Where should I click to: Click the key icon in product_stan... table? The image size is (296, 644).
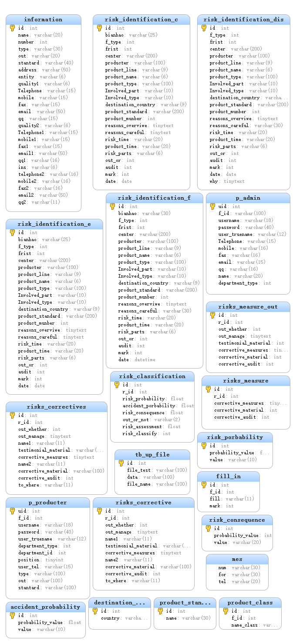coord(160,611)
